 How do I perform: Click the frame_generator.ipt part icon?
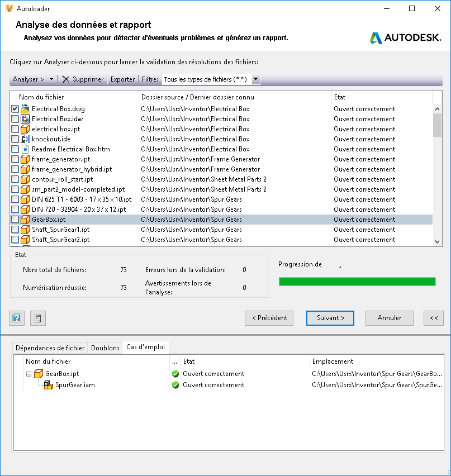pyautogui.click(x=25, y=159)
